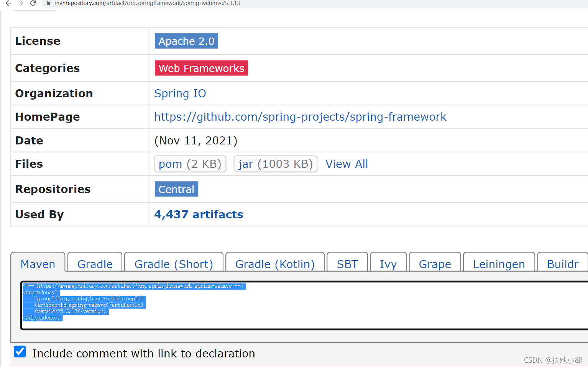Viewport: 588px width, 367px height.
Task: Click the License row label
Action: coord(38,41)
